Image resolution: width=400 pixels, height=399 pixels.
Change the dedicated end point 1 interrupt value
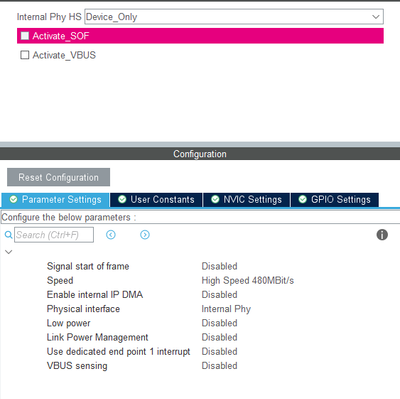[219, 352]
